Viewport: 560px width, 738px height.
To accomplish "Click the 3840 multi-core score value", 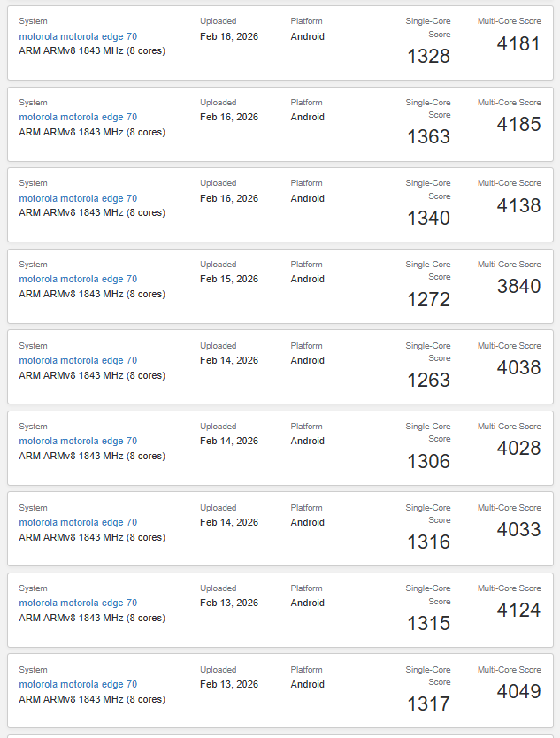I will pyautogui.click(x=518, y=287).
